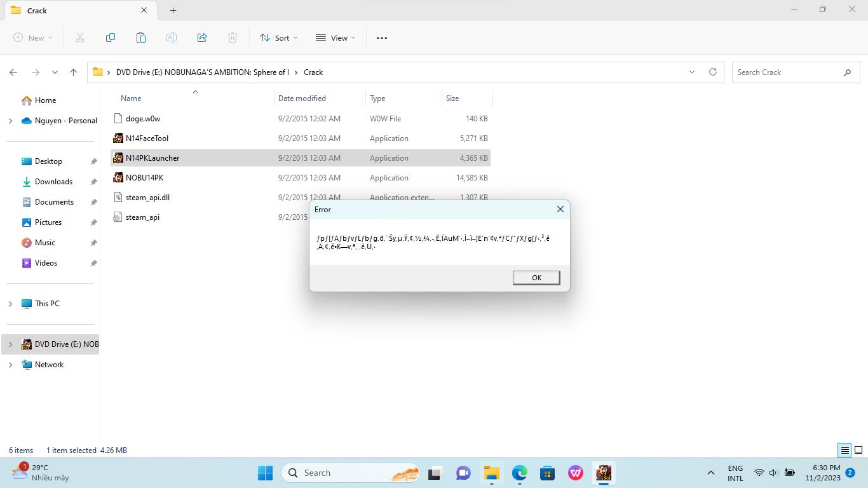Image resolution: width=868 pixels, height=488 pixels.
Task: Switch to large icons view layout
Action: [858, 451]
